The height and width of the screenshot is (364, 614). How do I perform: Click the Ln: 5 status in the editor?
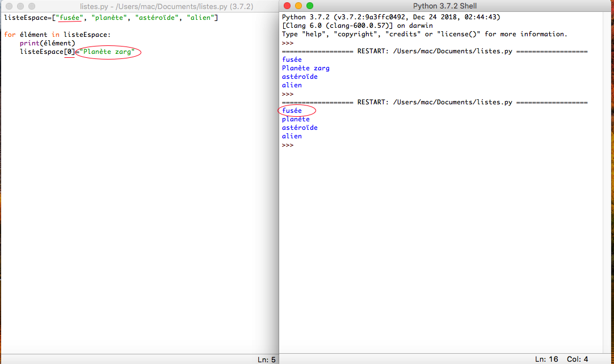click(267, 359)
